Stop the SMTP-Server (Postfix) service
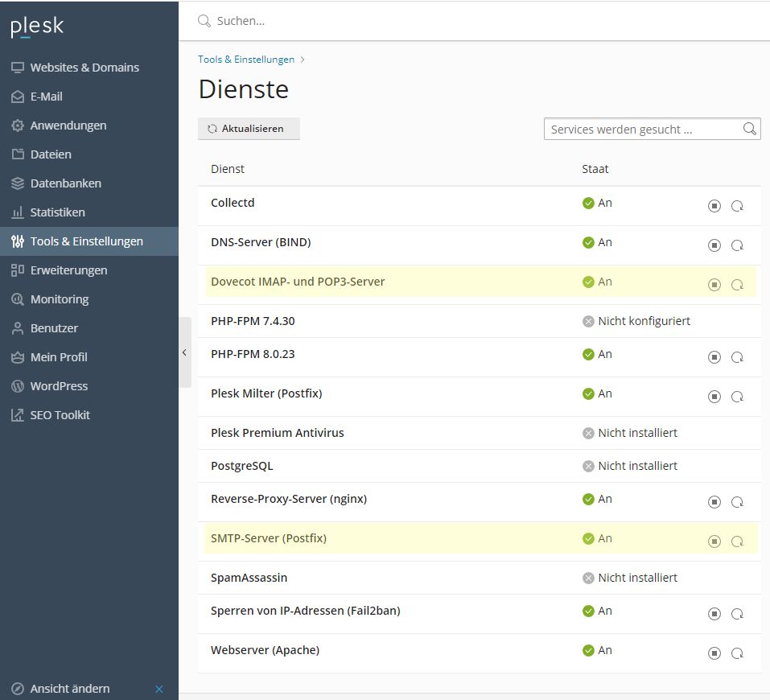This screenshot has width=770, height=700. click(x=714, y=541)
